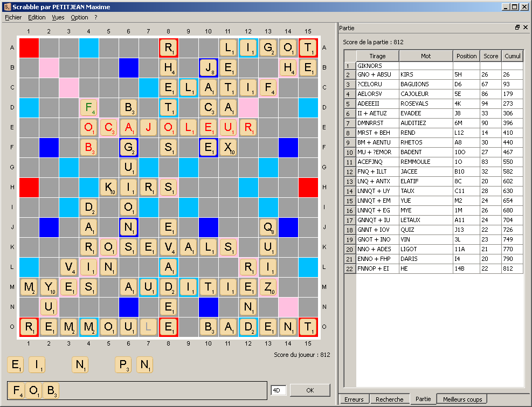Click the KIRS word cell
The height and width of the screenshot is (407, 532).
click(426, 74)
